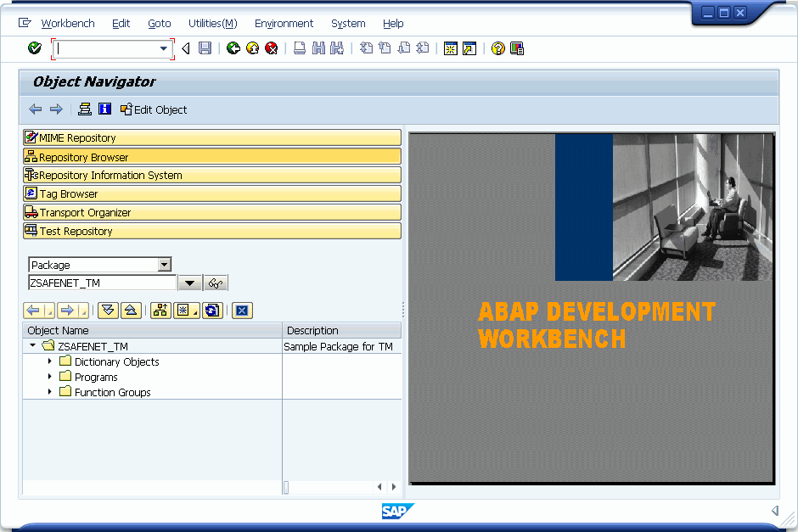Open the Help menu

[x=393, y=24]
